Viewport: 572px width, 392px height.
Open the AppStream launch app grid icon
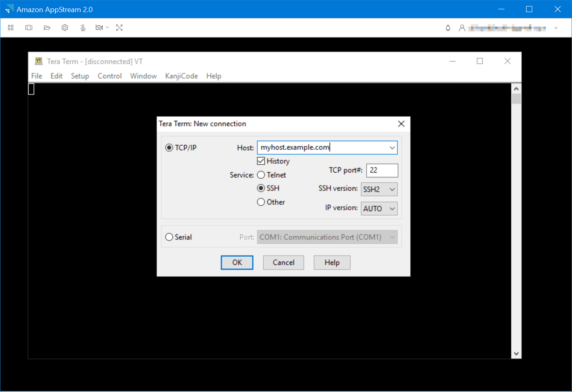11,28
